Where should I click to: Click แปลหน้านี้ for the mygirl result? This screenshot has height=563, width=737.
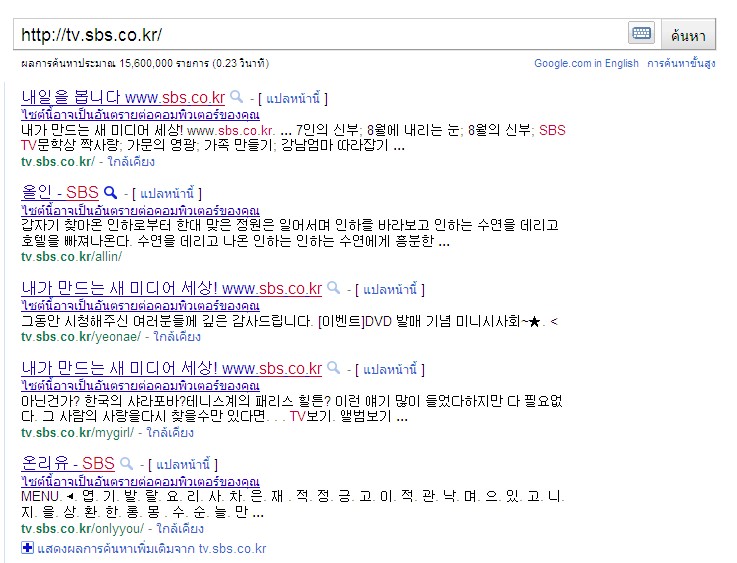pos(390,370)
